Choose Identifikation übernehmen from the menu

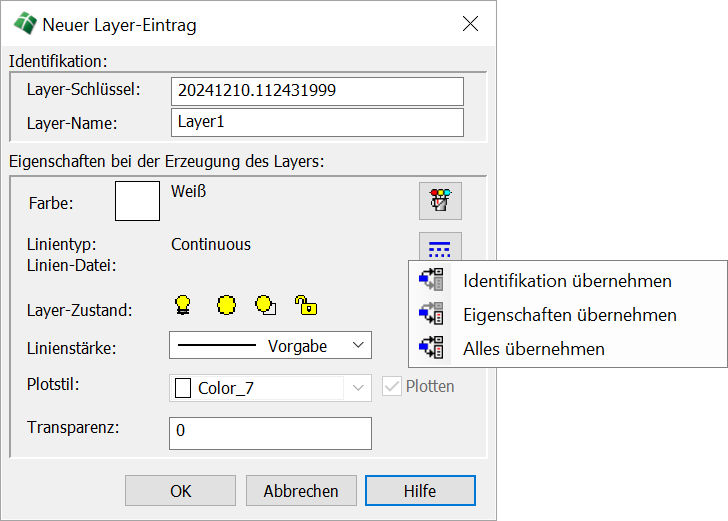coord(567,281)
